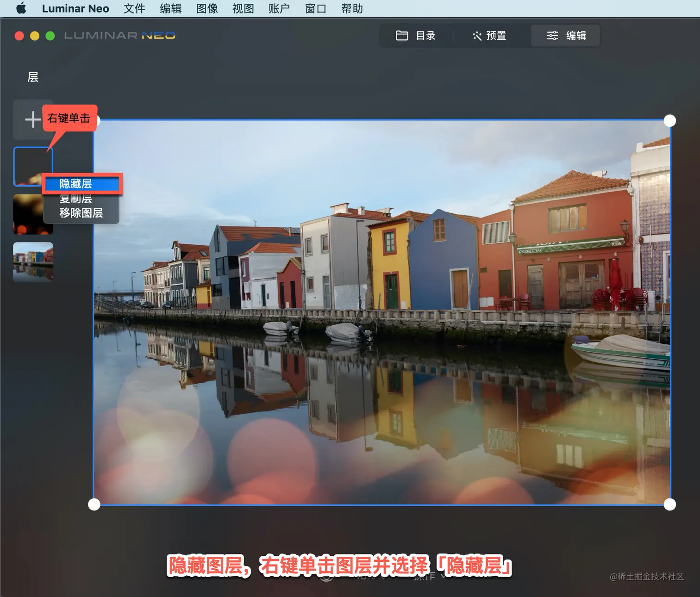This screenshot has height=597, width=700.
Task: Open the 账户 menu
Action: [279, 8]
